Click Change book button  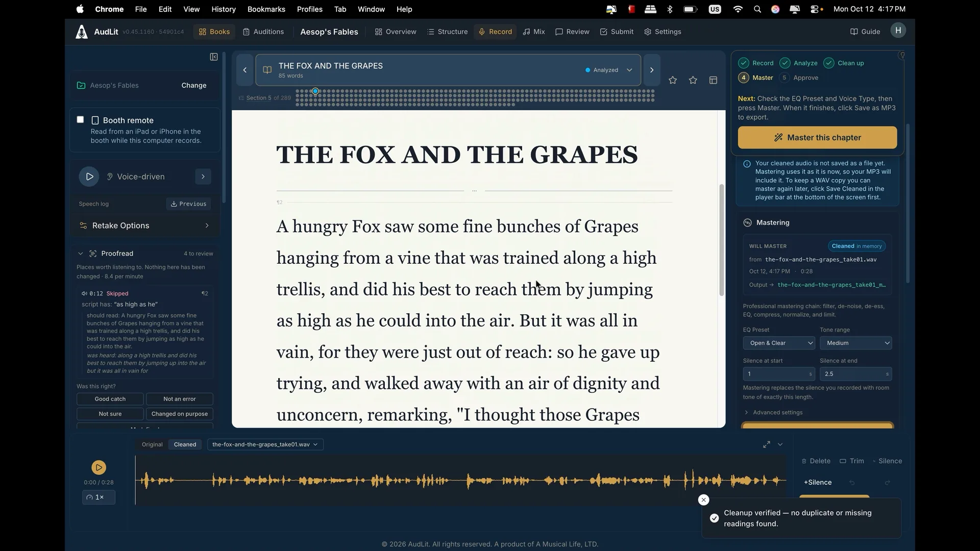coord(194,85)
